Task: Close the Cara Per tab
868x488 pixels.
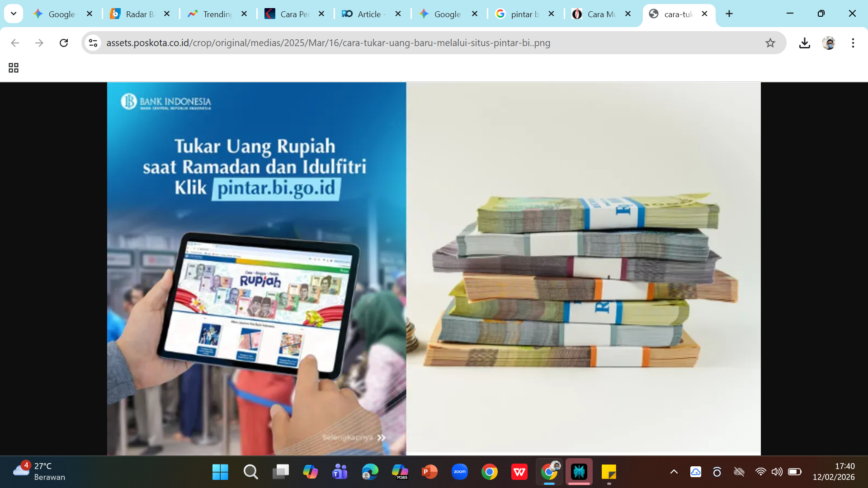Action: click(x=321, y=14)
